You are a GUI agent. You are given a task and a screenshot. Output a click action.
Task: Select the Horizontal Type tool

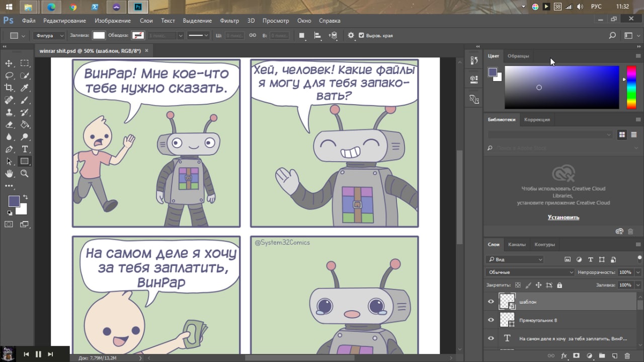point(24,149)
